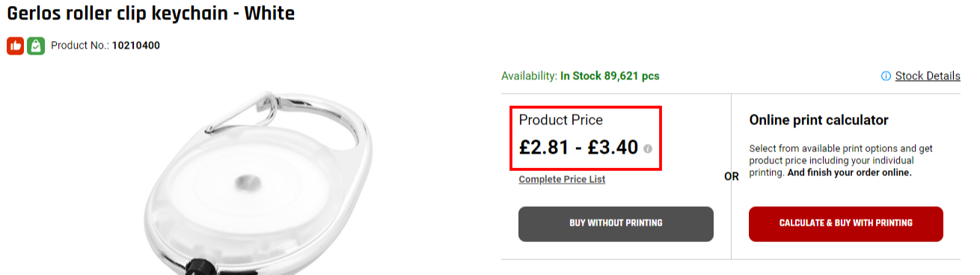Click the red thumbs-up badge icon
Viewport: 980px width, 275px height.
coord(16,46)
